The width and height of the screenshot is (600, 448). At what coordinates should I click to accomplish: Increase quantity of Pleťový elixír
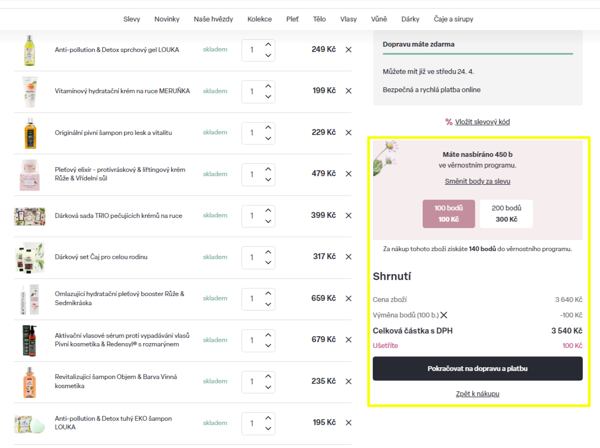tap(268, 168)
